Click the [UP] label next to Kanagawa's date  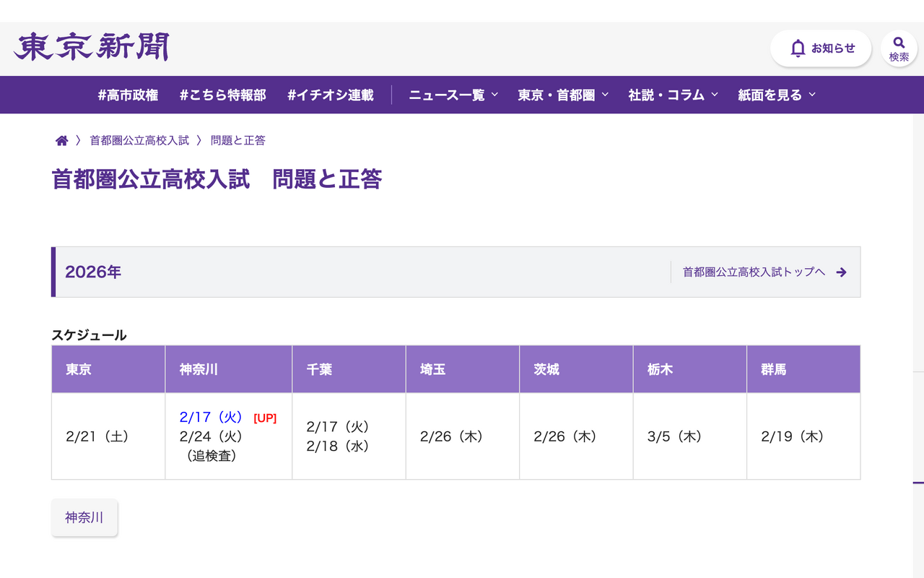point(264,418)
